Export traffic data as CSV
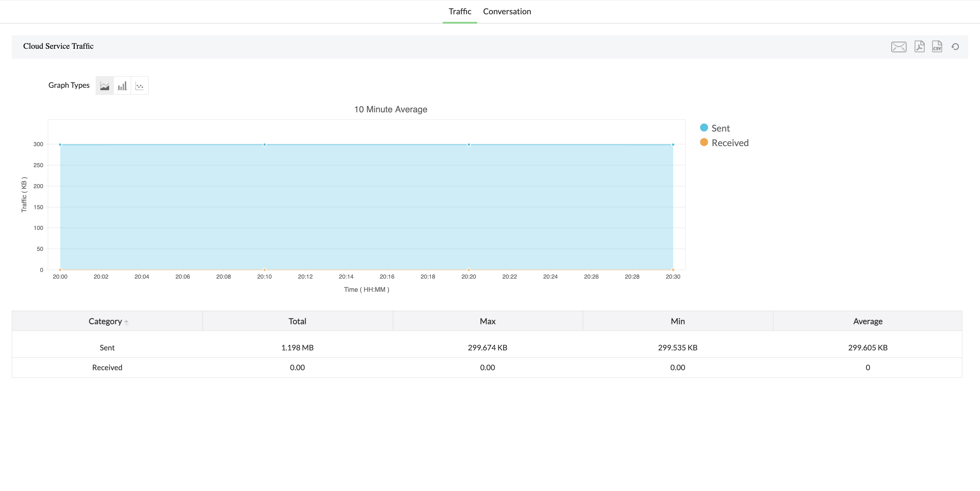980x491 pixels. pos(937,46)
